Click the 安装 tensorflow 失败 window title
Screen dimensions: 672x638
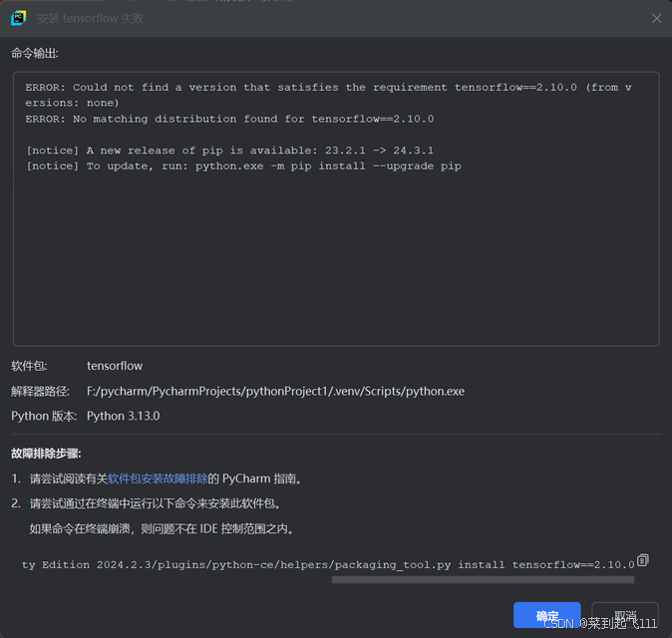point(90,18)
